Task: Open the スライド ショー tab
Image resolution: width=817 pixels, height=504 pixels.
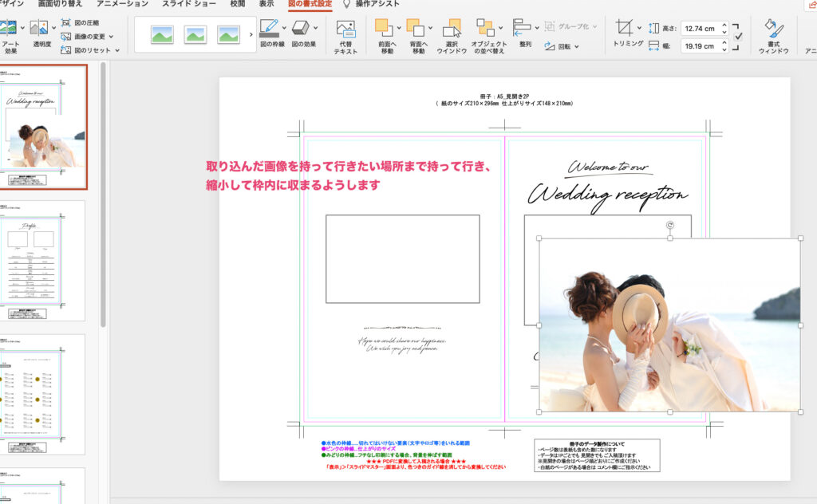Action: pyautogui.click(x=188, y=4)
